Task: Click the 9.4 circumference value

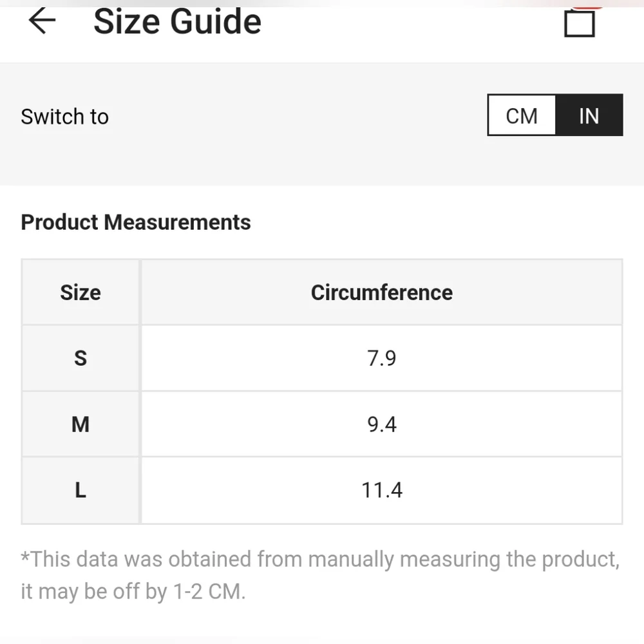Action: [x=381, y=424]
